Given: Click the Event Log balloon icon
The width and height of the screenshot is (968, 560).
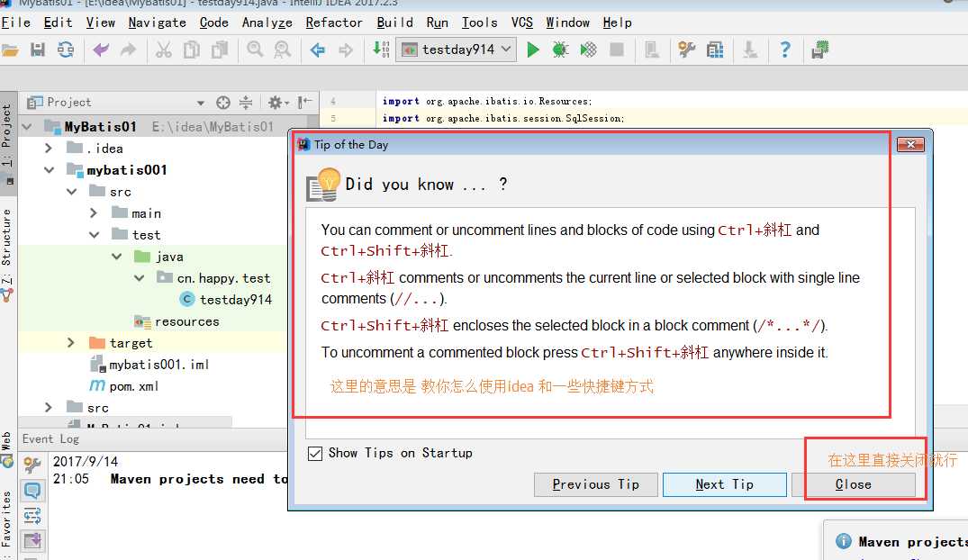Looking at the screenshot, I should pos(32,491).
